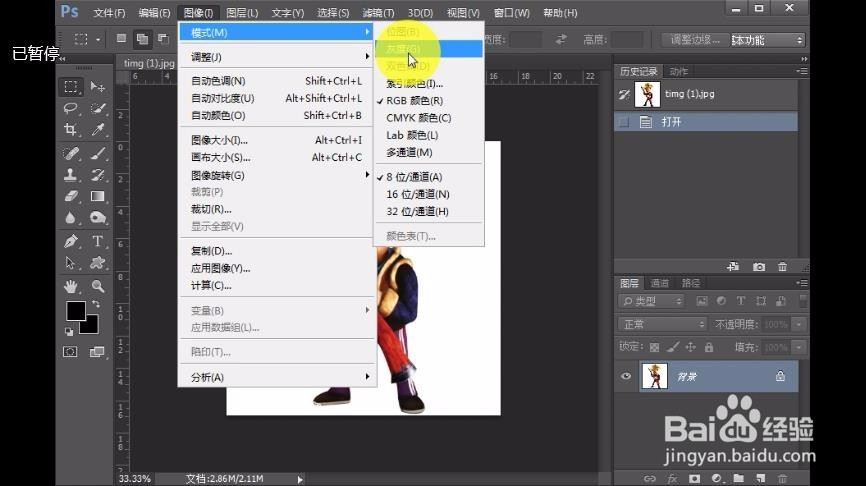Toggle lock all padlock
Viewport: 866px width, 486px height.
tap(709, 347)
